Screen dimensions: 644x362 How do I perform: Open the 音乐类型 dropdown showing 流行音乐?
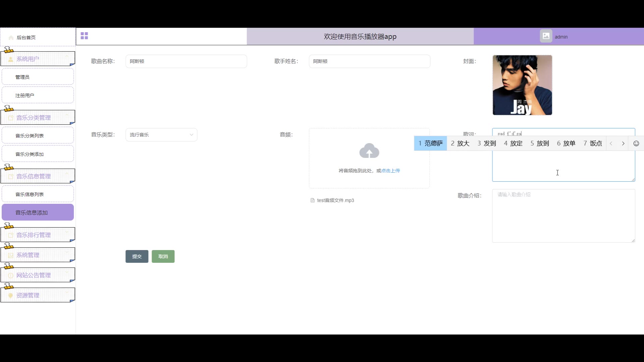coord(161,135)
